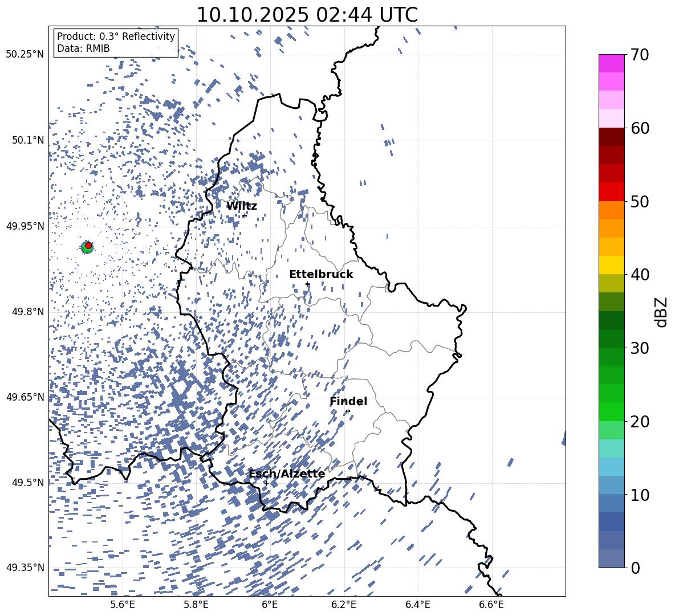Click the 70 tick label on colorbar
The width and height of the screenshot is (675, 616).
click(x=640, y=55)
